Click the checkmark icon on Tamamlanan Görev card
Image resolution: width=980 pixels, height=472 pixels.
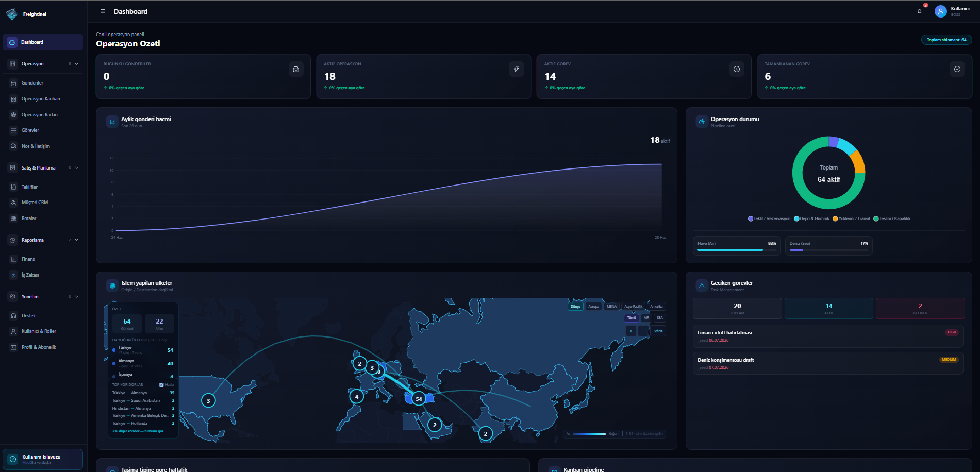click(957, 69)
